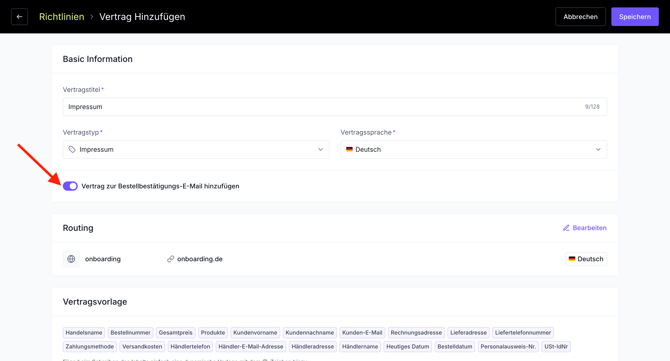Go to Richtlinien breadcrumb
670x361 pixels.
click(62, 17)
